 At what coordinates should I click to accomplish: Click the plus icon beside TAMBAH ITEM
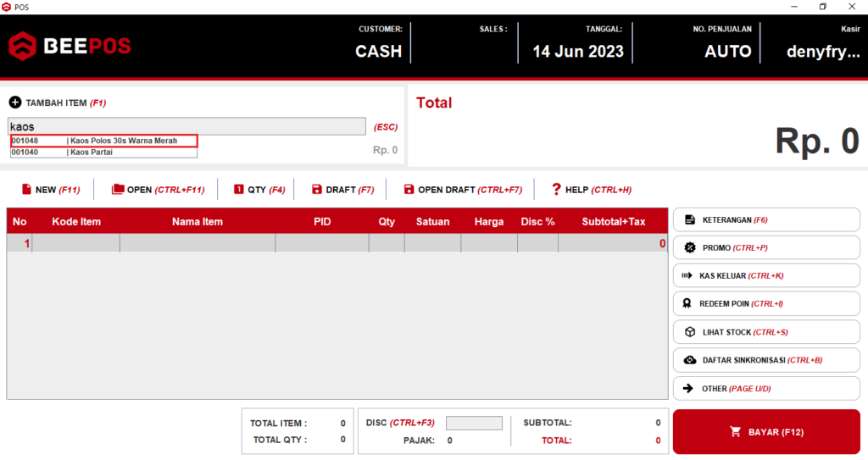pos(15,103)
